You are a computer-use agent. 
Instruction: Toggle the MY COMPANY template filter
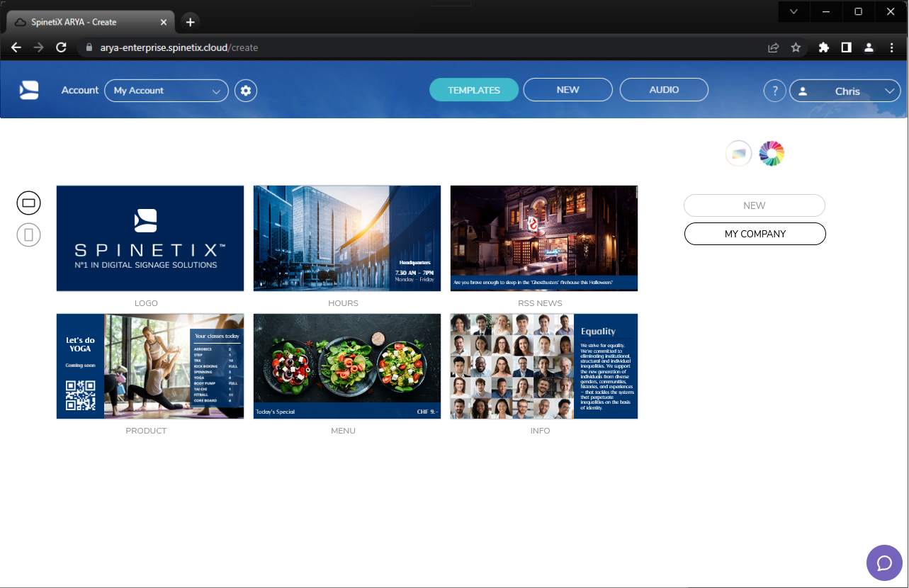[755, 233]
